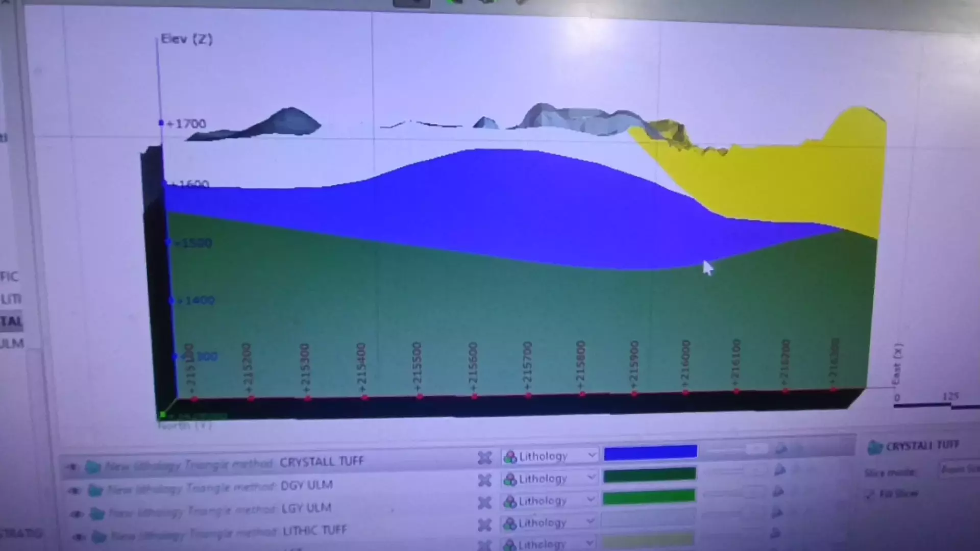Click the volume icon beside DGY ULM row

click(95, 490)
